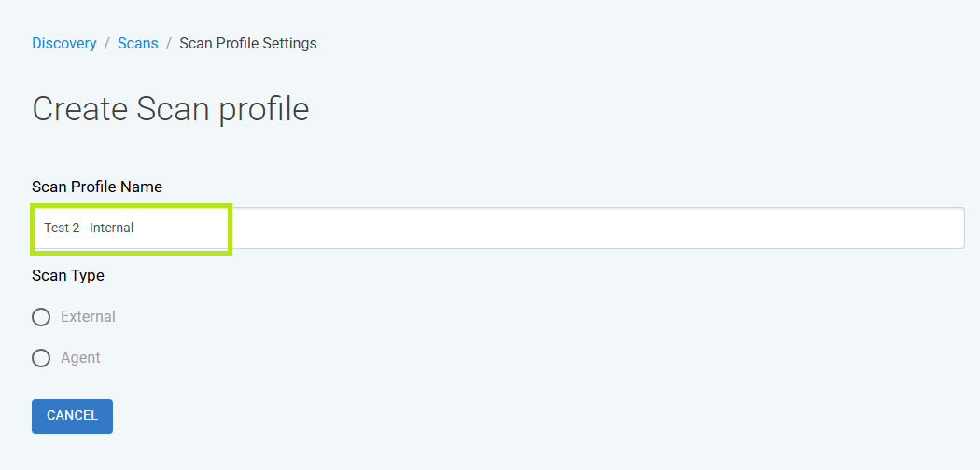Click the Scan Profile Name label
Image resolution: width=980 pixels, height=470 pixels.
(x=97, y=187)
